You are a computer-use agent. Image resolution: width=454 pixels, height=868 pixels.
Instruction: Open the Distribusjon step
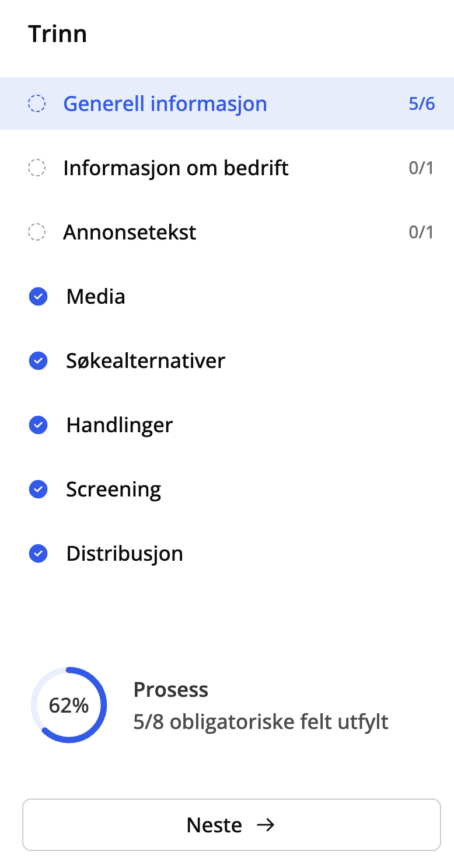[x=124, y=554]
